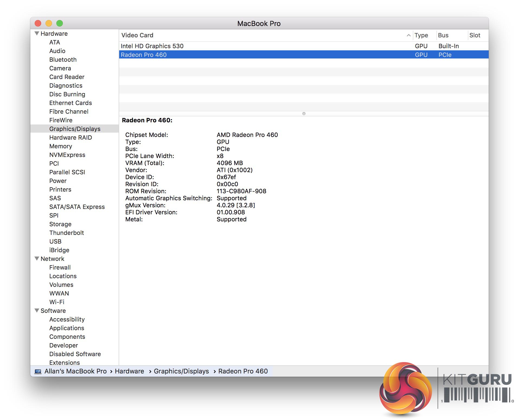Select Bluetooth in the Hardware list
Screen dimensions: 519x420
pos(63,60)
